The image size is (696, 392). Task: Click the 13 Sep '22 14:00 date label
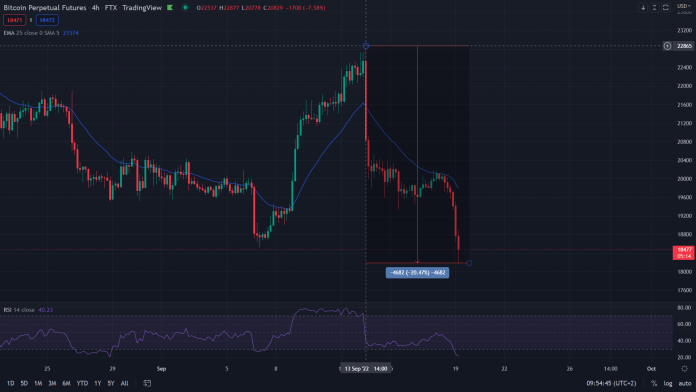pos(366,368)
